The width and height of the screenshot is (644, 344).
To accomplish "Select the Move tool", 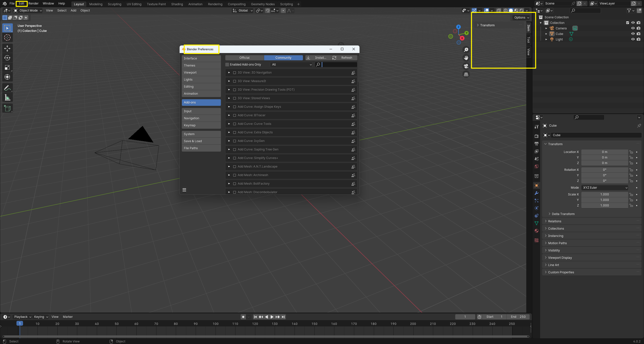I will 7,48.
